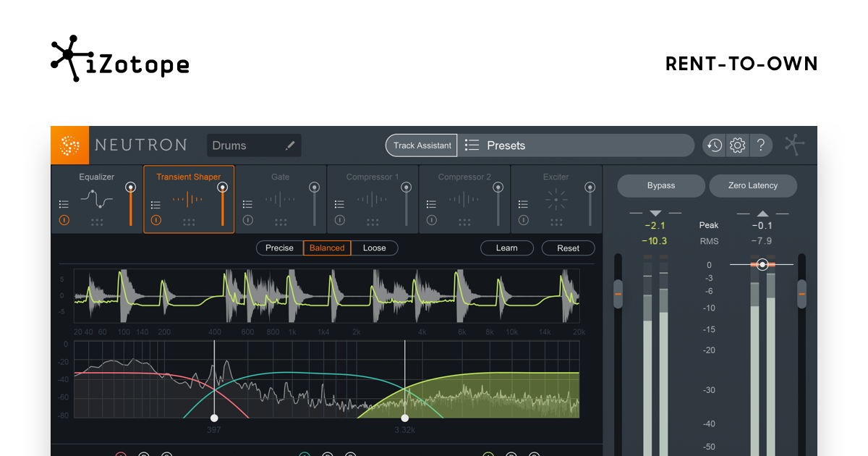
Task: Click the 397 Hz crossover node
Action: tap(214, 418)
